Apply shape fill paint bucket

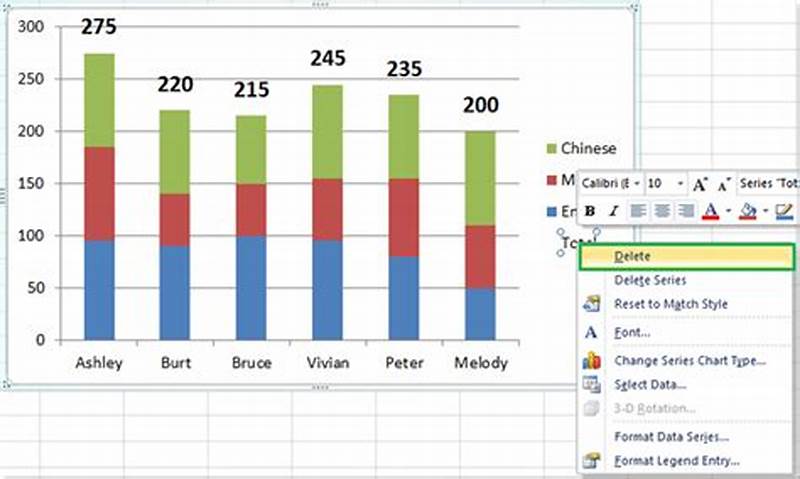(x=748, y=211)
